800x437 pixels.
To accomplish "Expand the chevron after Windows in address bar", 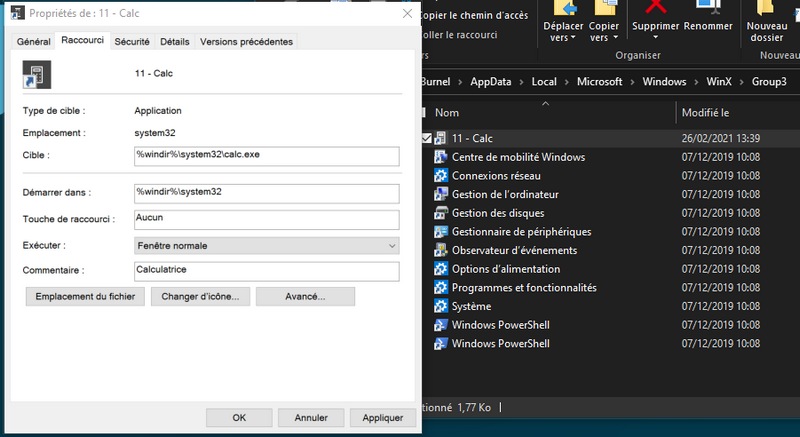I will coord(696,82).
